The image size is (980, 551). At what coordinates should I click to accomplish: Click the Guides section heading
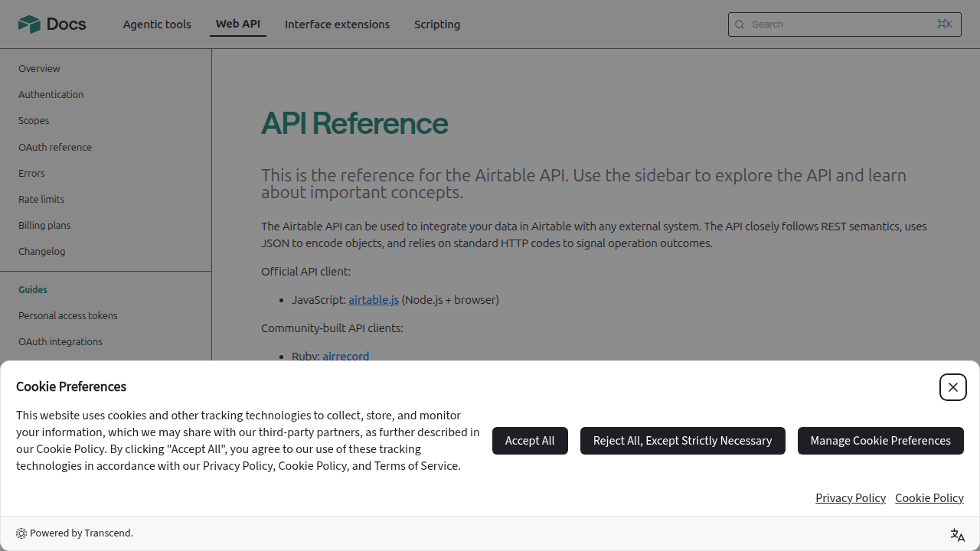point(33,289)
